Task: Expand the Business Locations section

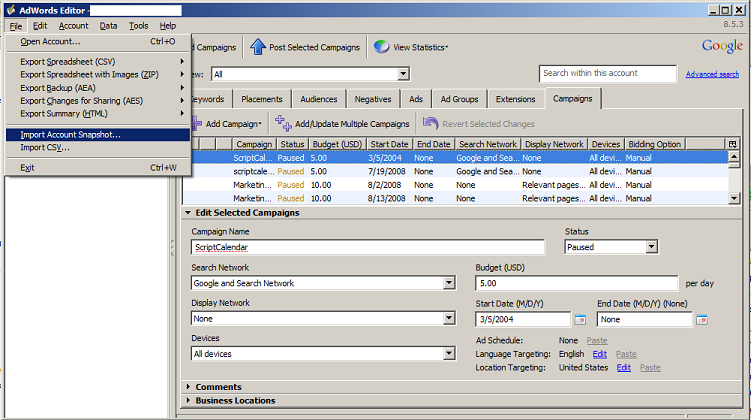Action: click(x=188, y=400)
